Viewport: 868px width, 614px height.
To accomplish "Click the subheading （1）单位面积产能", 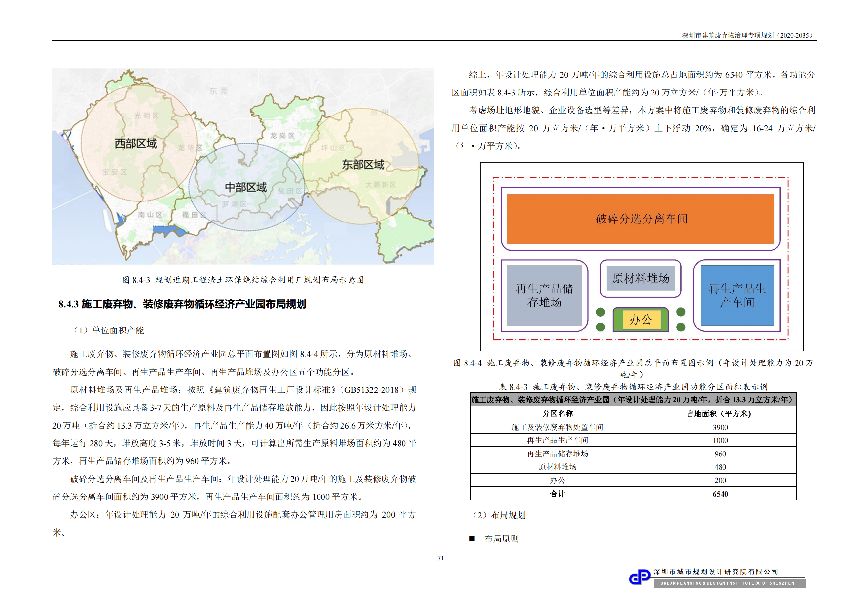I will point(107,330).
